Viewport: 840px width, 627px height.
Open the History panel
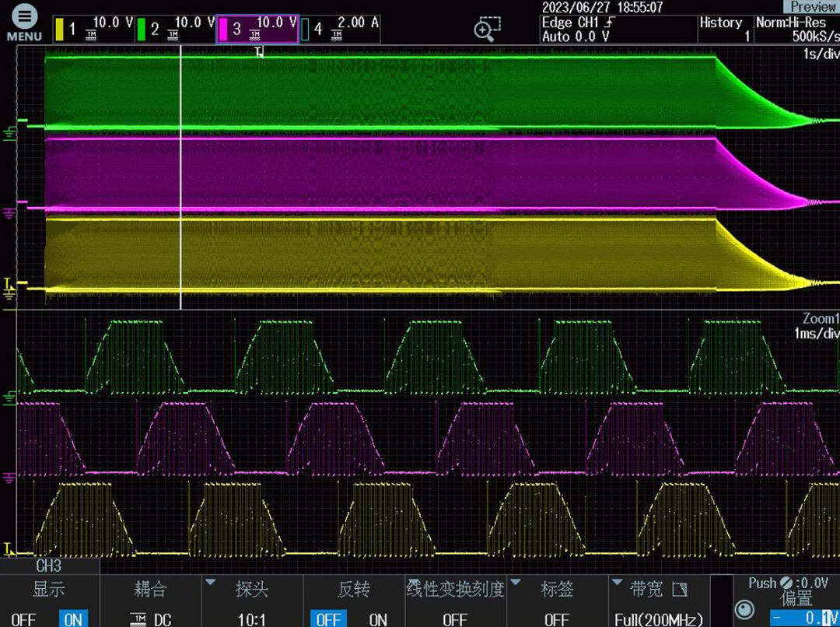pos(725,30)
